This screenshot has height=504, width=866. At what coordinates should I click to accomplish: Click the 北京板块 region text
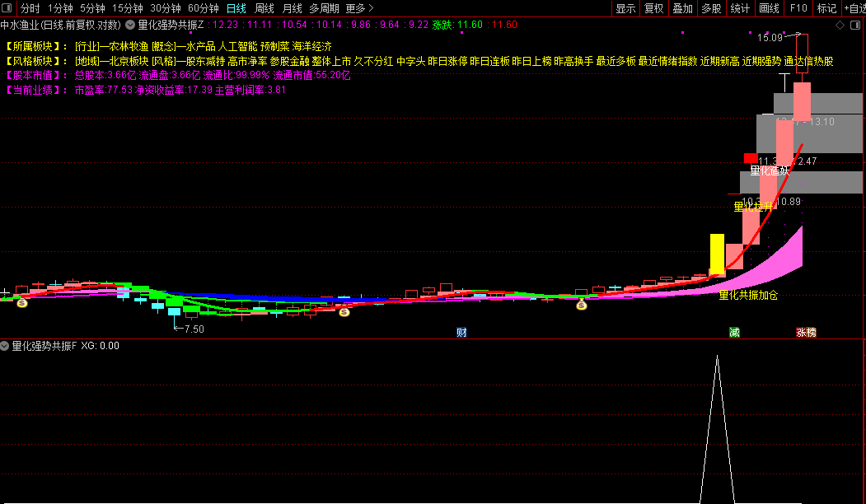[129, 61]
